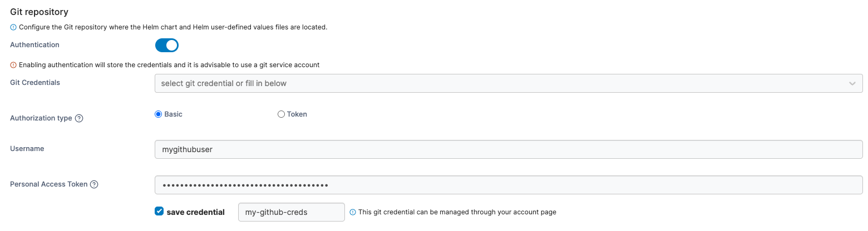This screenshot has height=231, width=868.
Task: Disable the Authentication toggle switch
Action: [x=167, y=45]
